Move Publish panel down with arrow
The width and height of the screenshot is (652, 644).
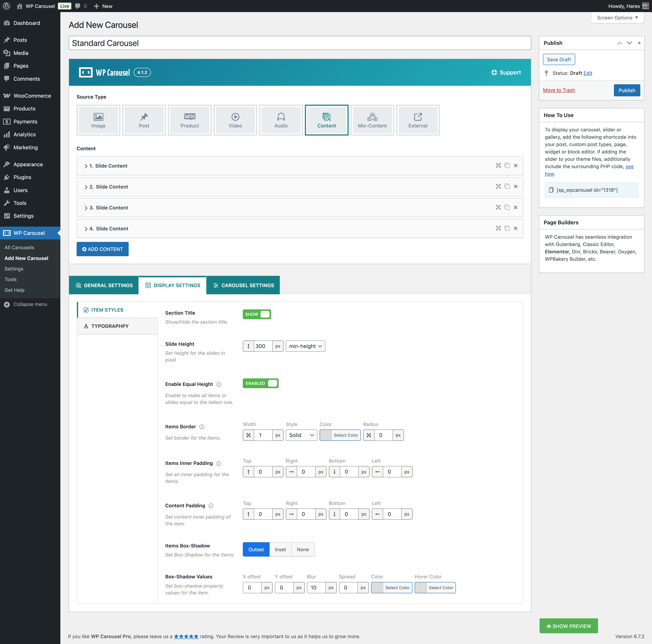click(x=629, y=43)
